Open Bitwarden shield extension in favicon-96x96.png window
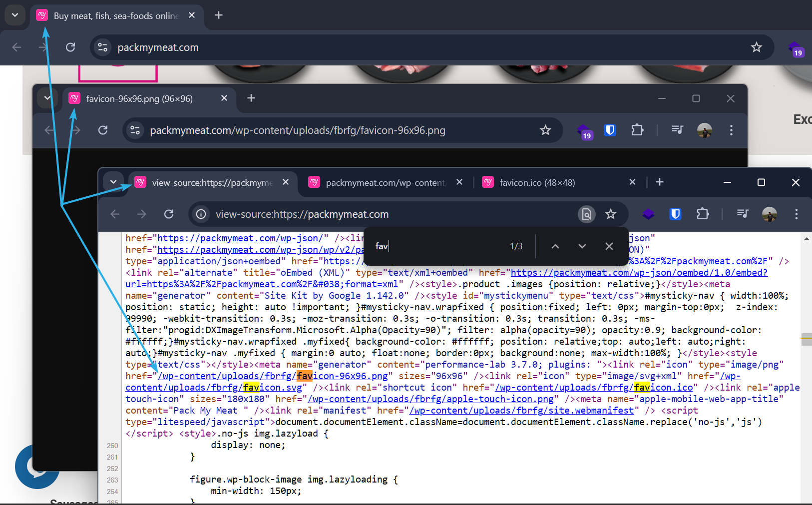812x505 pixels. coord(610,130)
